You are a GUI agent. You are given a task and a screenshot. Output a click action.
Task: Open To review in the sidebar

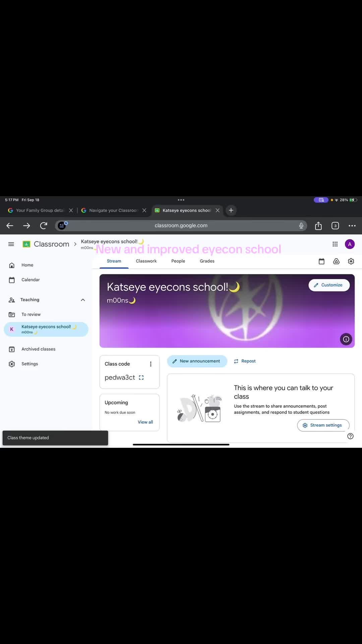tap(46, 315)
